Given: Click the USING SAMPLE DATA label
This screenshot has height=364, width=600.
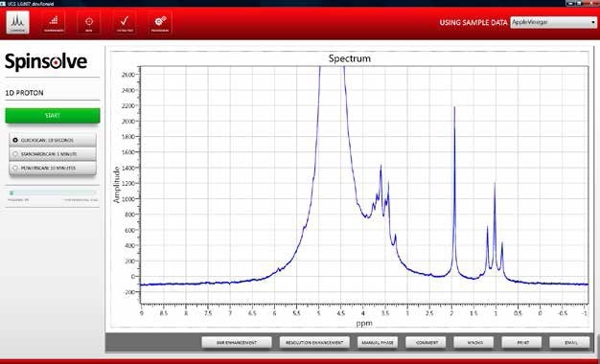Looking at the screenshot, I should 473,23.
